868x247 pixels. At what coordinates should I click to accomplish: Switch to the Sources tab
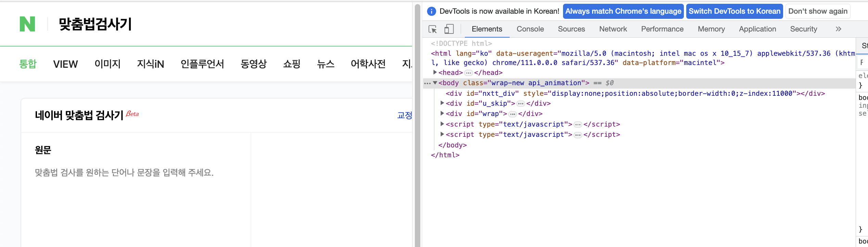click(x=571, y=29)
